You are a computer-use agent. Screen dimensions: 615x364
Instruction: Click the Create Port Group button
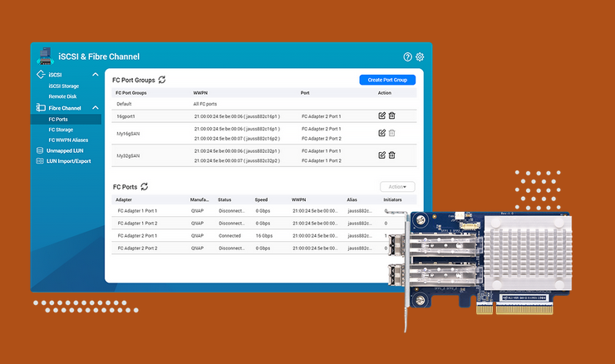387,80
